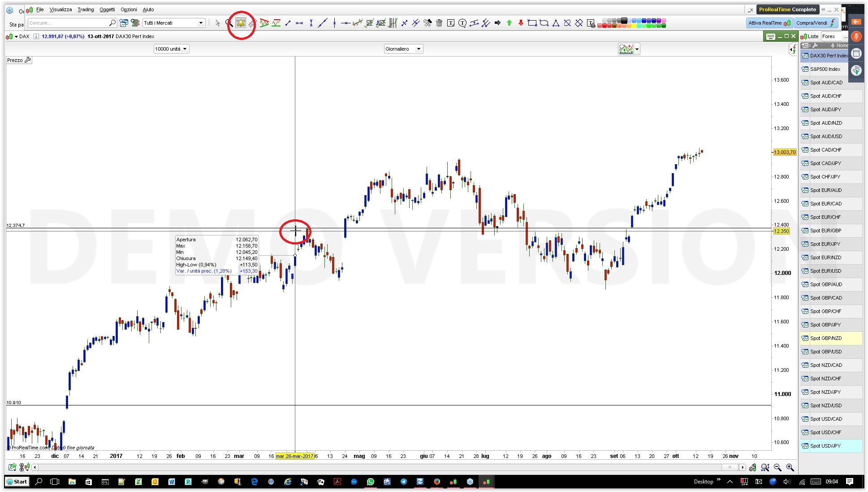Open the Giornaliero timeframe dropdown

pyautogui.click(x=403, y=49)
